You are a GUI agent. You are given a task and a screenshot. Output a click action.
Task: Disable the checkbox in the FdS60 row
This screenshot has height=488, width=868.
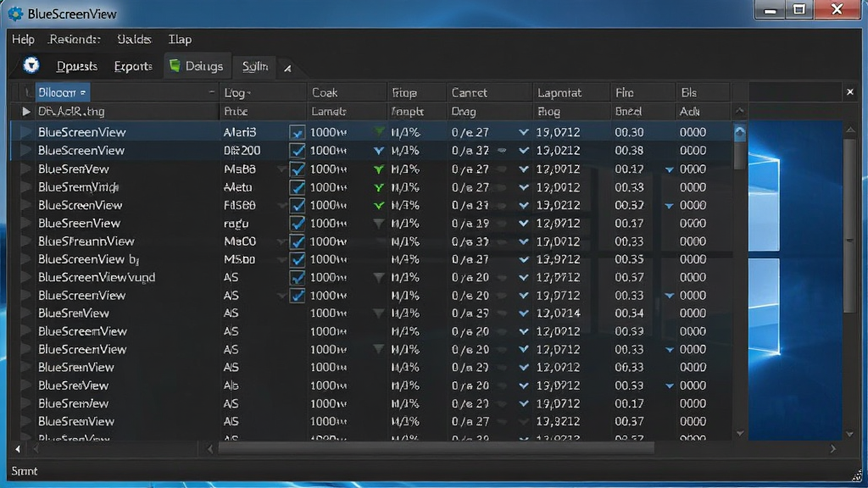[298, 205]
